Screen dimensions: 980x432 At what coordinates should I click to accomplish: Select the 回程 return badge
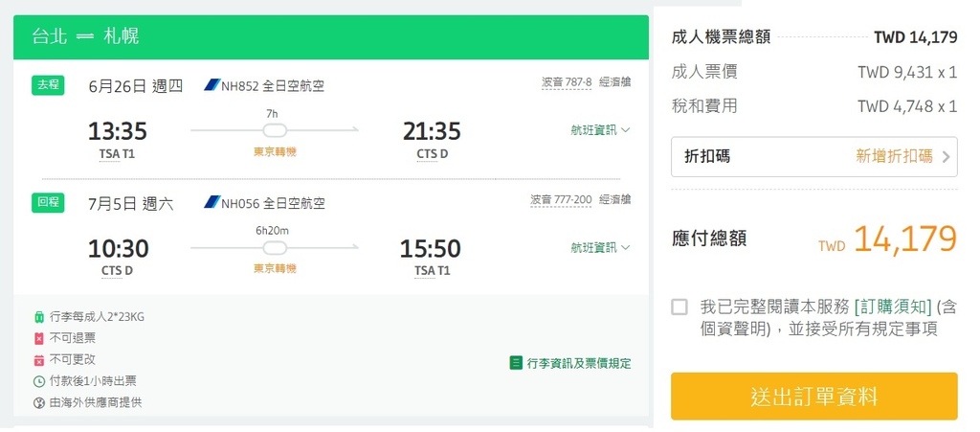[48, 203]
